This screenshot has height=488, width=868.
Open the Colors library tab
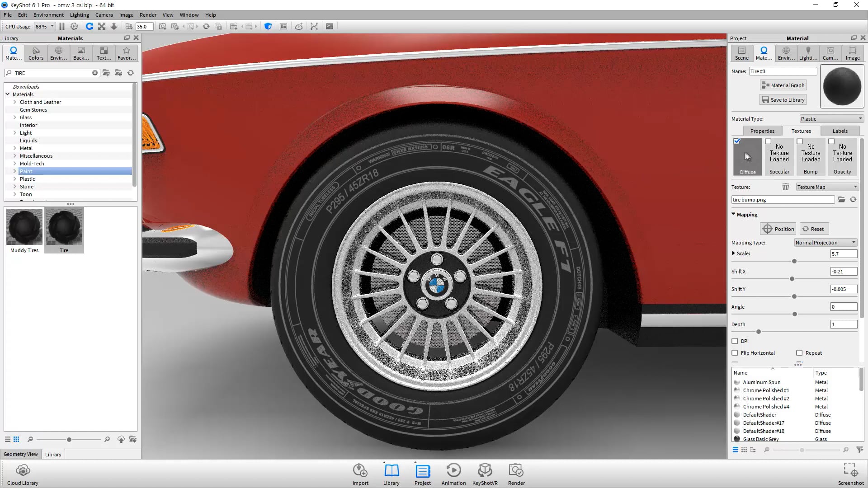coord(36,53)
